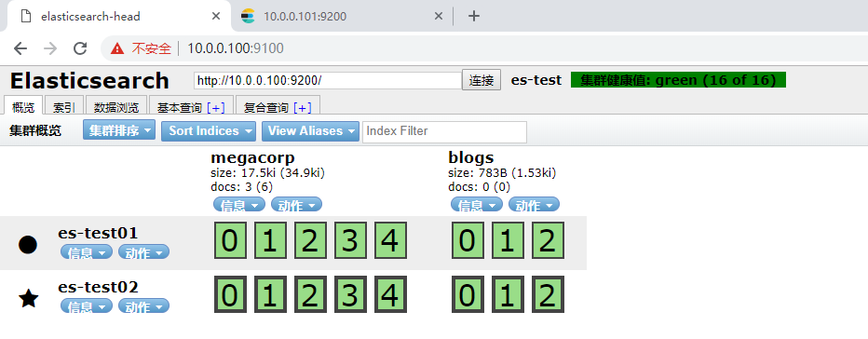
Task: Click blogs shard 2 on es-test02
Action: pyautogui.click(x=548, y=294)
